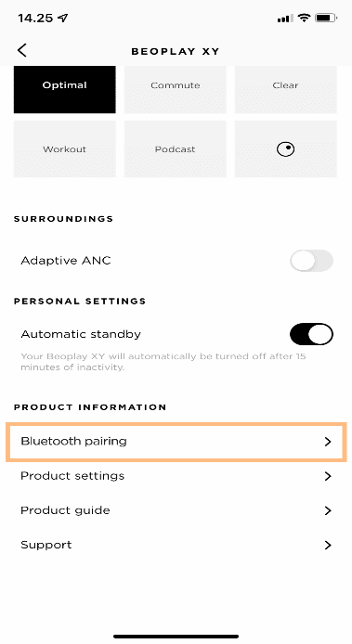Tap the chevron next to Product guide
352x644 pixels.
(x=328, y=510)
